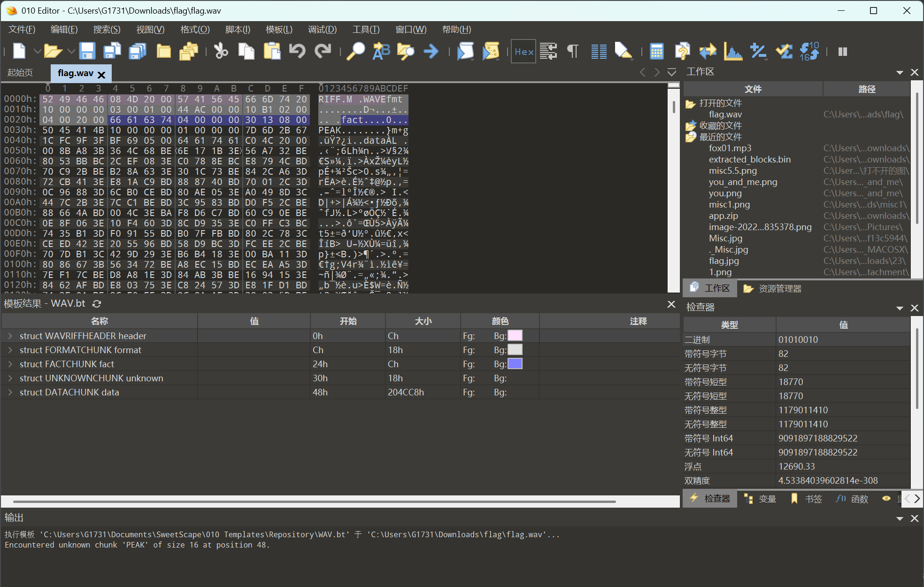This screenshot has height=587, width=924.
Task: Toggle Hex edit mode button
Action: click(524, 51)
